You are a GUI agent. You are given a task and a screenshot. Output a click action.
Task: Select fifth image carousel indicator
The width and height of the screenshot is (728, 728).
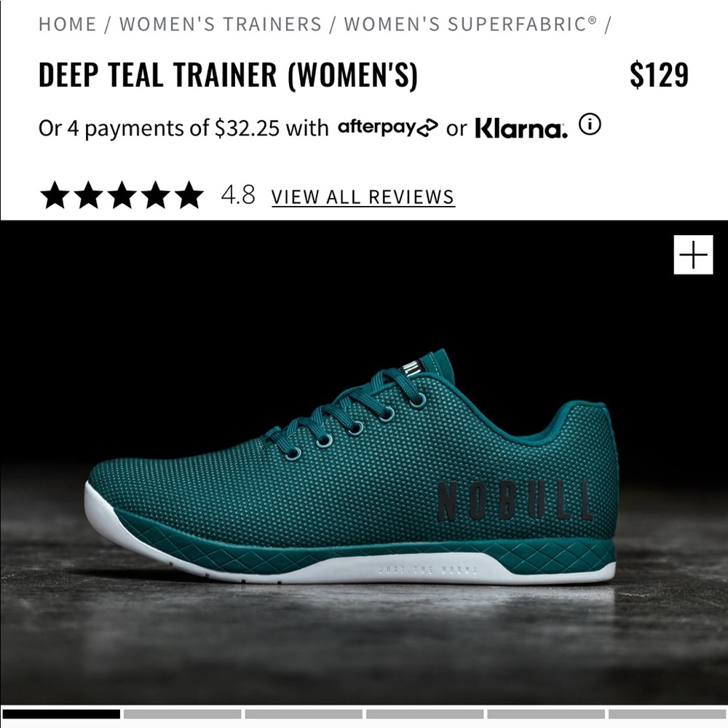546,713
